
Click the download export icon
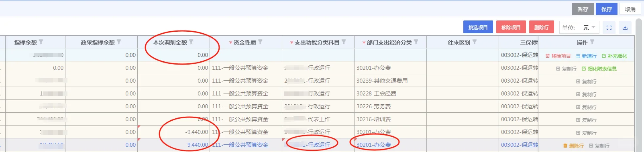tap(625, 27)
